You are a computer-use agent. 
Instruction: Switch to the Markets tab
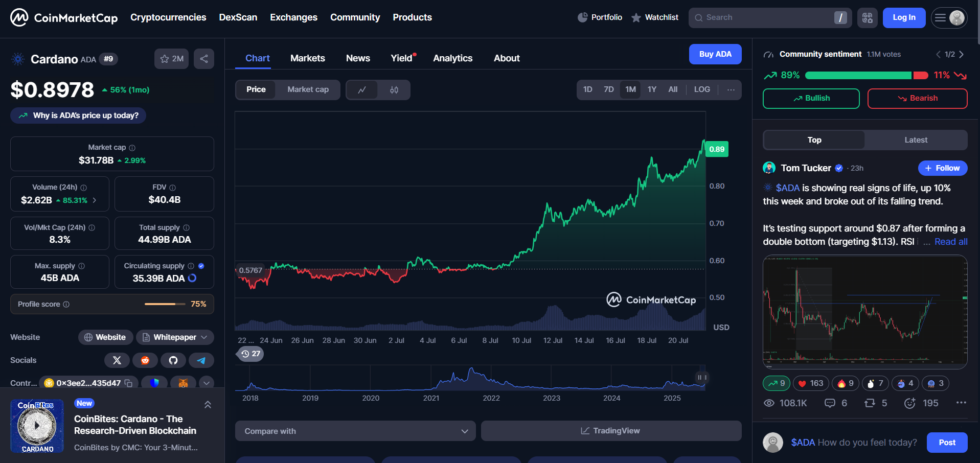308,58
